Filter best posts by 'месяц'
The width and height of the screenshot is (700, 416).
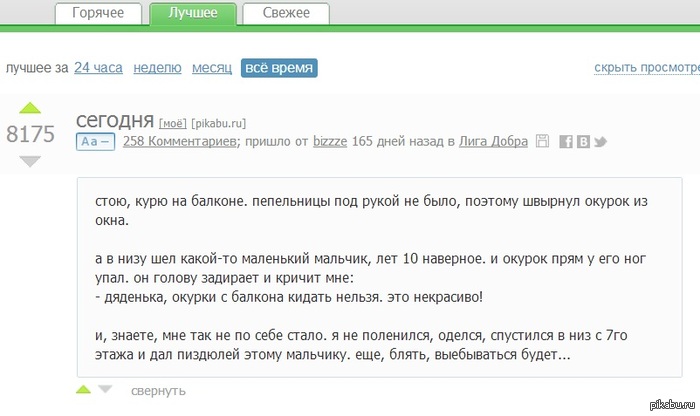pos(211,68)
